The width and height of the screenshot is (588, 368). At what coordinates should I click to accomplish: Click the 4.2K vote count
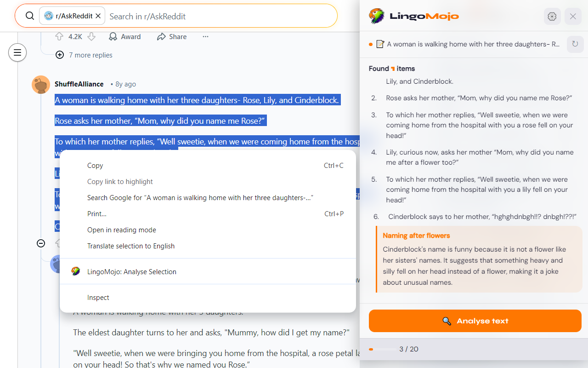click(75, 37)
